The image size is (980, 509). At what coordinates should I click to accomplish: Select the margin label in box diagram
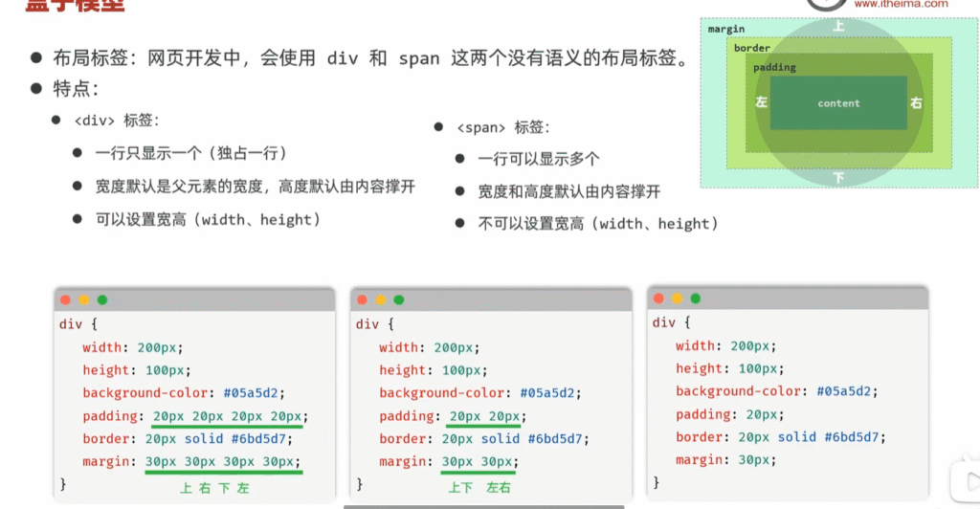[x=726, y=30]
